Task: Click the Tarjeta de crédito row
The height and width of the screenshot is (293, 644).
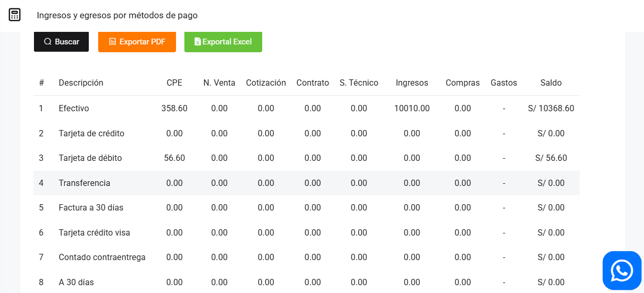Action: point(91,133)
